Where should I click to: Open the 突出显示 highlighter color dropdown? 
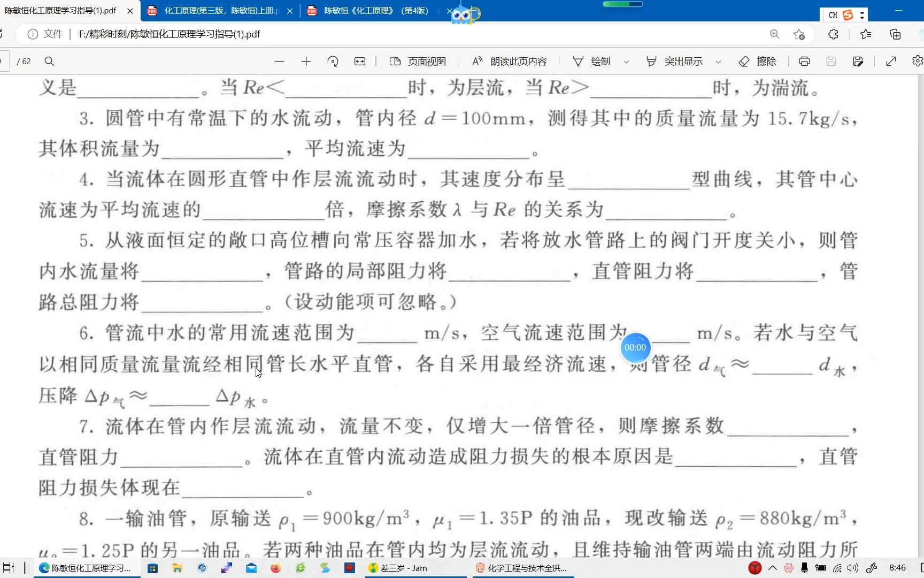click(x=719, y=61)
